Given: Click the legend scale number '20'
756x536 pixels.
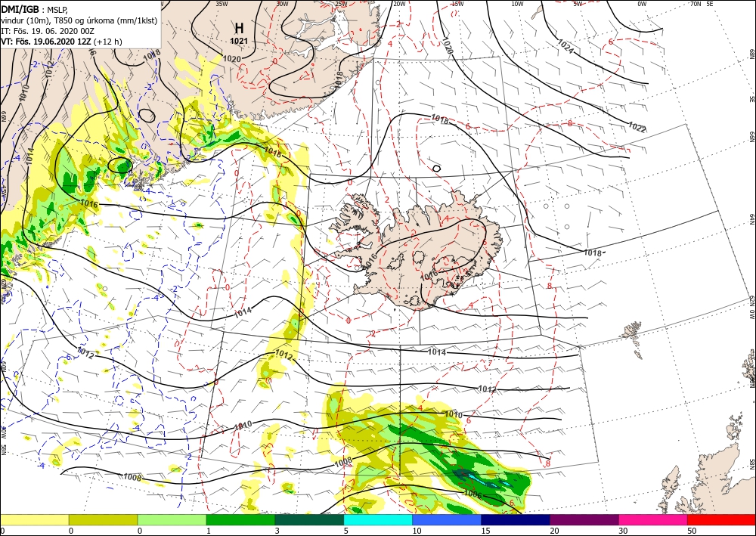Looking at the screenshot, I should [x=554, y=531].
